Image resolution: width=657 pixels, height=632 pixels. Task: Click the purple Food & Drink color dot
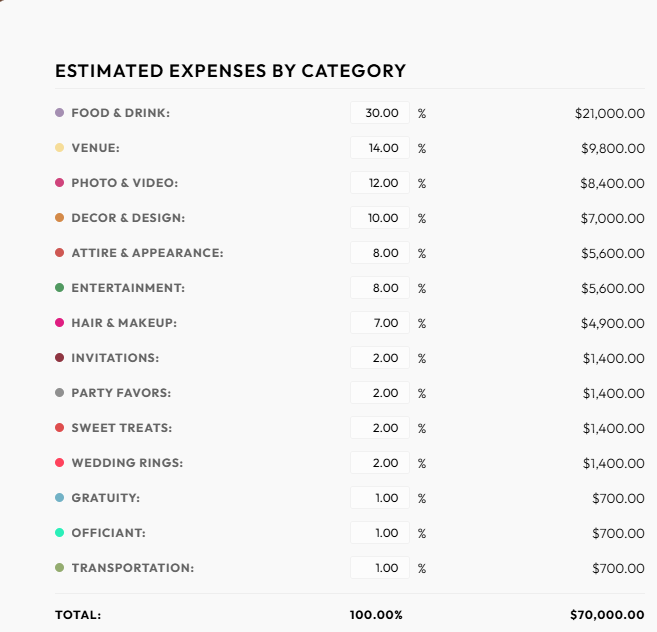(x=60, y=113)
